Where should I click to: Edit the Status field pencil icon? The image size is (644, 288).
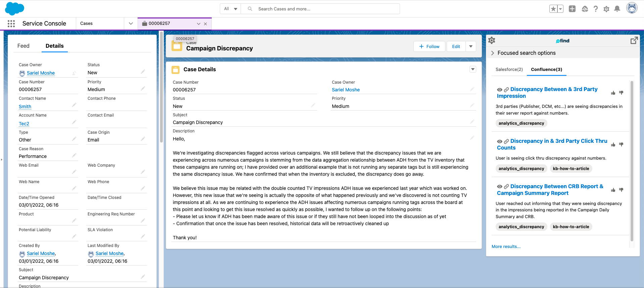tap(143, 72)
